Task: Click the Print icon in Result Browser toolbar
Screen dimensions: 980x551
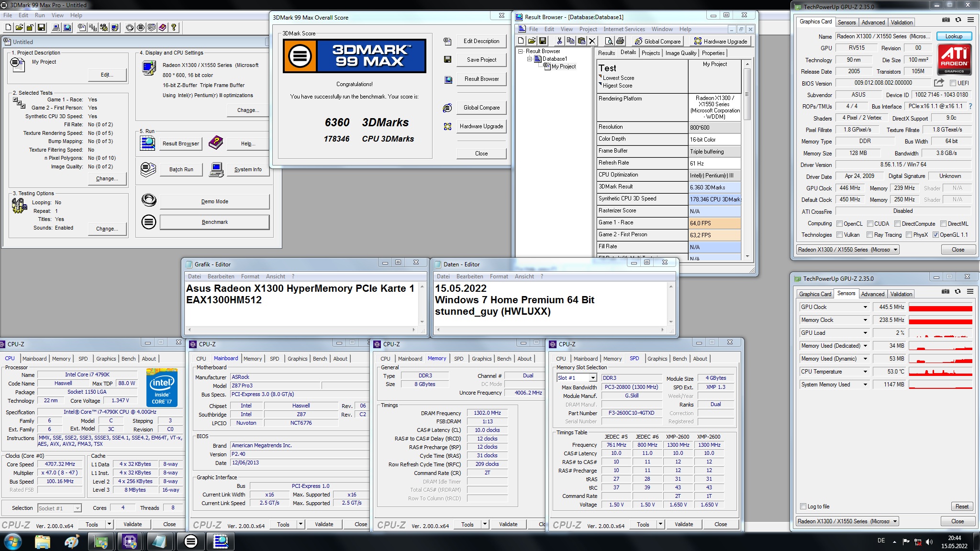Action: (x=620, y=41)
